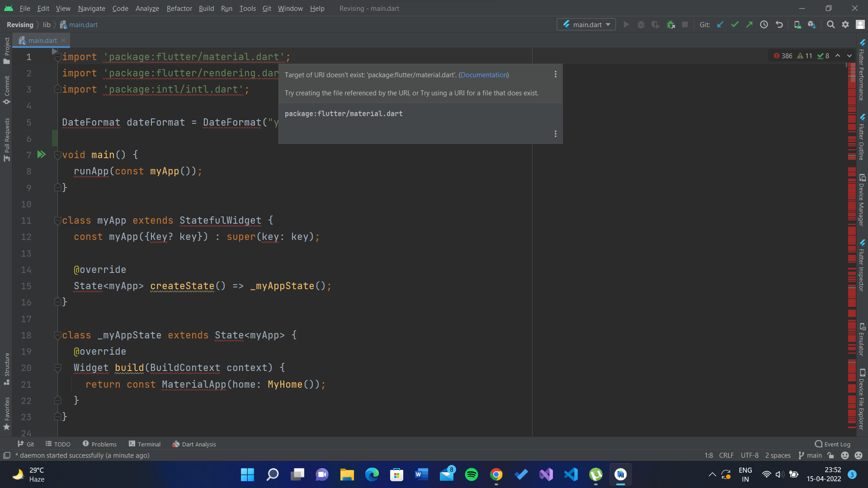Image resolution: width=868 pixels, height=488 pixels.
Task: Toggle the Flutter Outline panel
Action: click(862, 137)
